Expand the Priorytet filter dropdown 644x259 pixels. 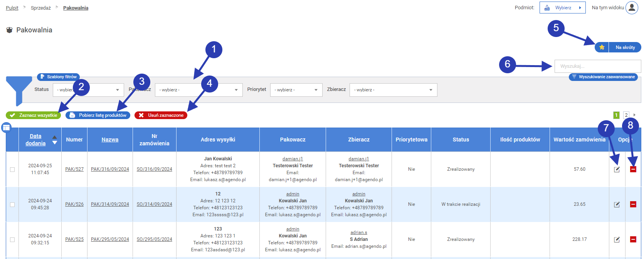click(296, 90)
